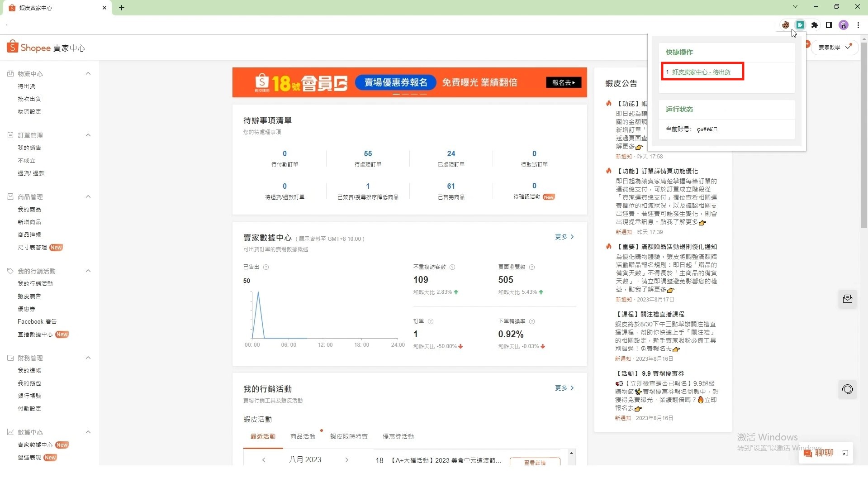Screen dimensions: 868x483
Task: Switch to 商品活動 tab
Action: click(x=303, y=436)
